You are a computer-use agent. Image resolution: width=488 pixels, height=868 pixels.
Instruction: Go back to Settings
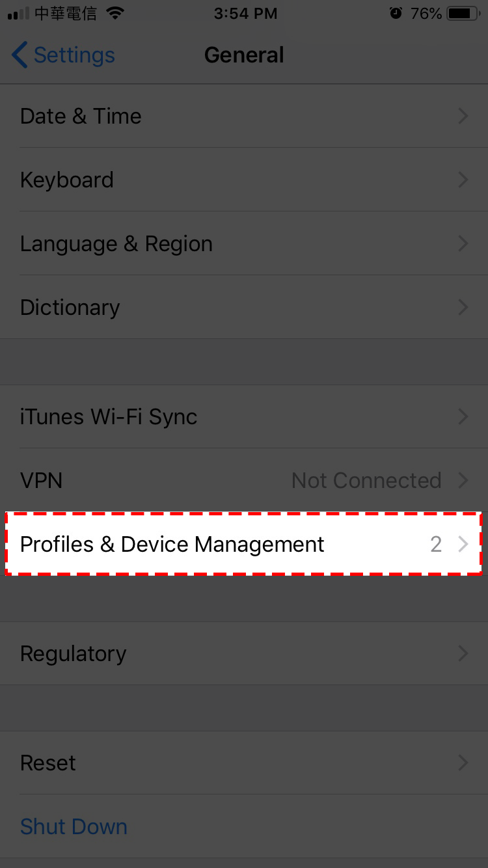coord(74,55)
